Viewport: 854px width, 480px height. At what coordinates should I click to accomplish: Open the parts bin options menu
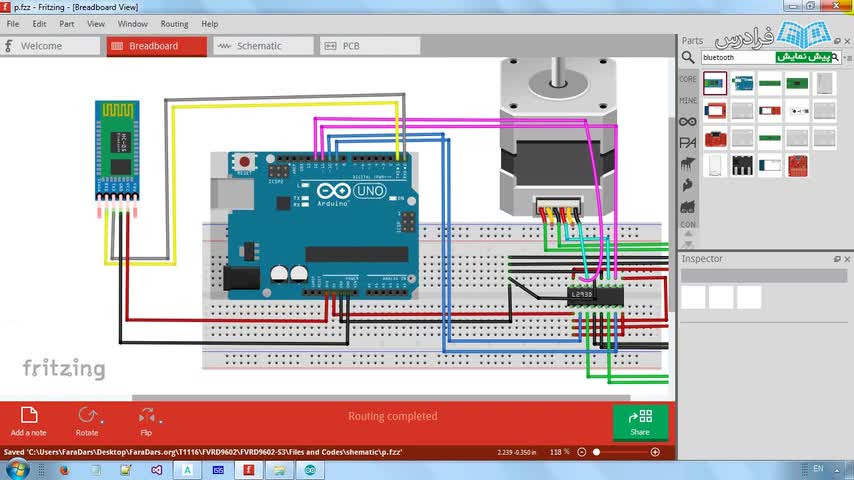coord(847,57)
